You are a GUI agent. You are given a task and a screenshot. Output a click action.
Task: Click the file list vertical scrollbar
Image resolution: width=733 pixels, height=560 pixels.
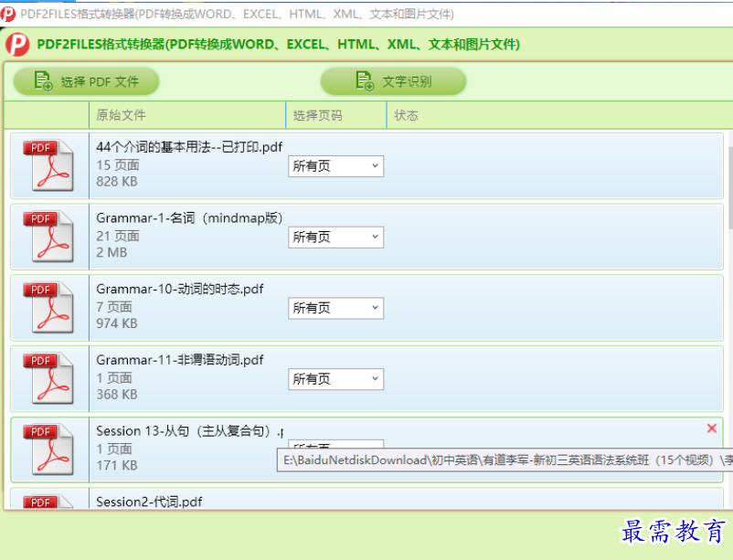730,187
